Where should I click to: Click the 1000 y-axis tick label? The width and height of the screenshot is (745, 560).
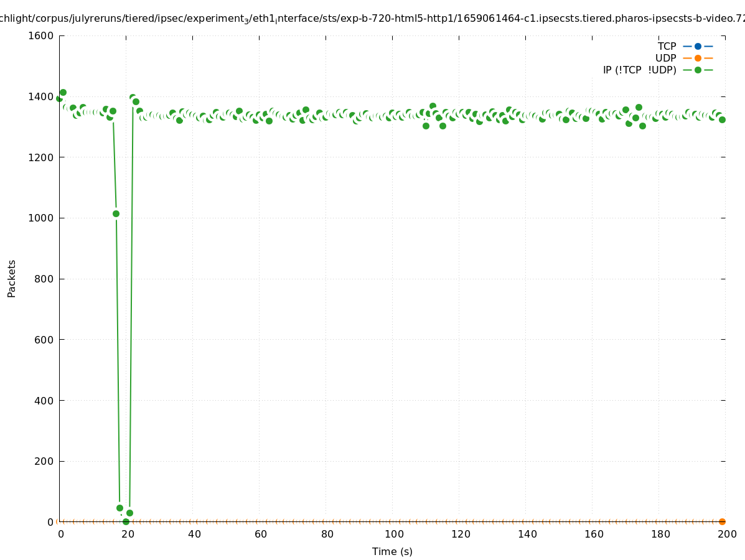pos(41,218)
